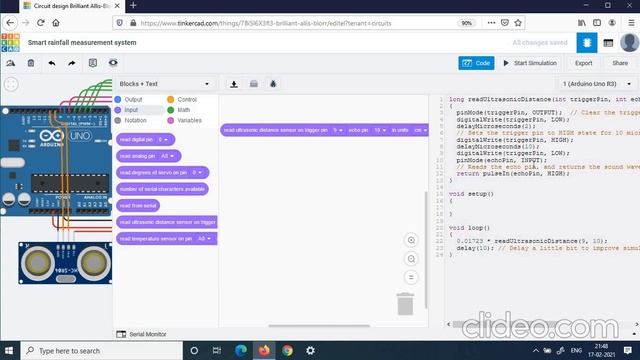This screenshot has width=640, height=360.
Task: Open Chrome from the taskbar
Action: (x=287, y=351)
